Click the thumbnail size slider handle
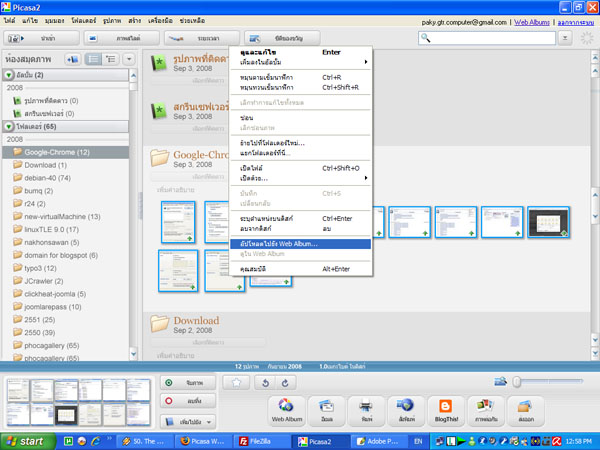 517,382
